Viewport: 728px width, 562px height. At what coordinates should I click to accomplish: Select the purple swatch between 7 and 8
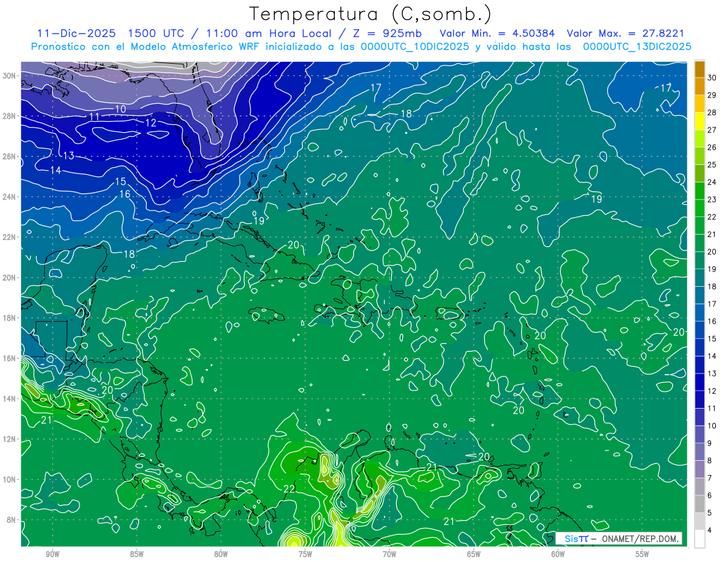[699, 469]
